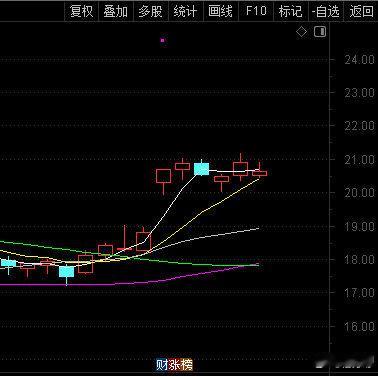
Task: Switch to 多股 multi-stock view
Action: 150,11
